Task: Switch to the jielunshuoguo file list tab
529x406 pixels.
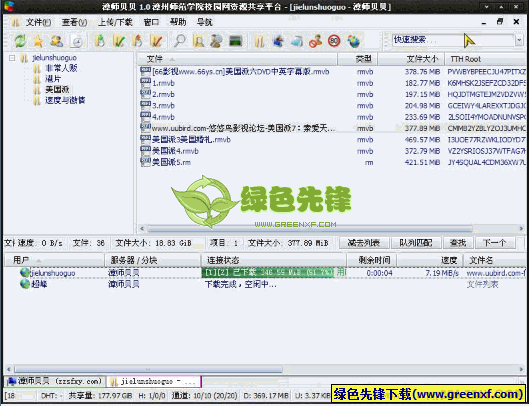Action: [x=154, y=381]
